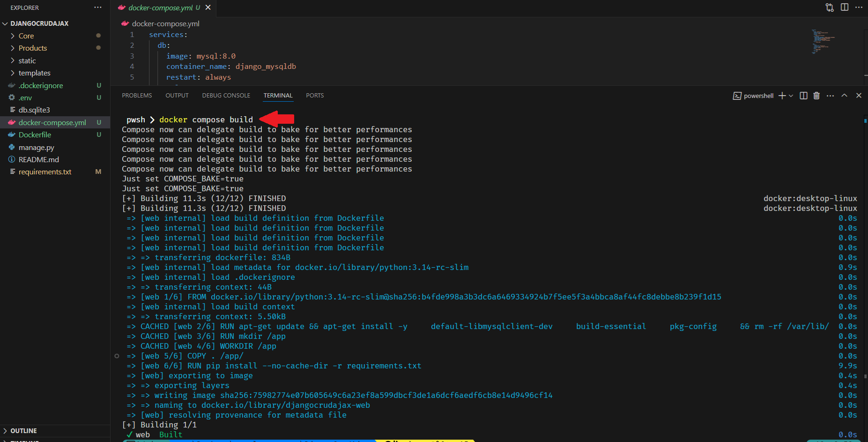Split the terminal panel
Screen dimensions: 868x442
point(803,96)
